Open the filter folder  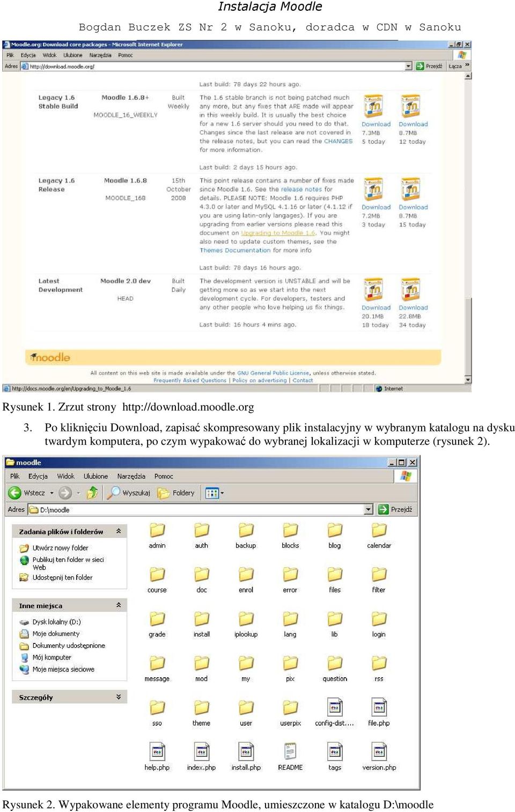pyautogui.click(x=379, y=580)
